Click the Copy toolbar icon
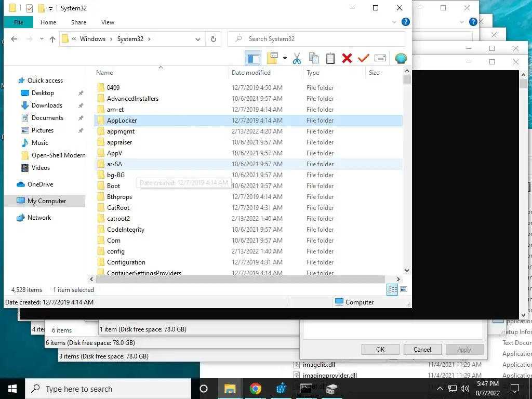This screenshot has width=532, height=399. tap(313, 58)
